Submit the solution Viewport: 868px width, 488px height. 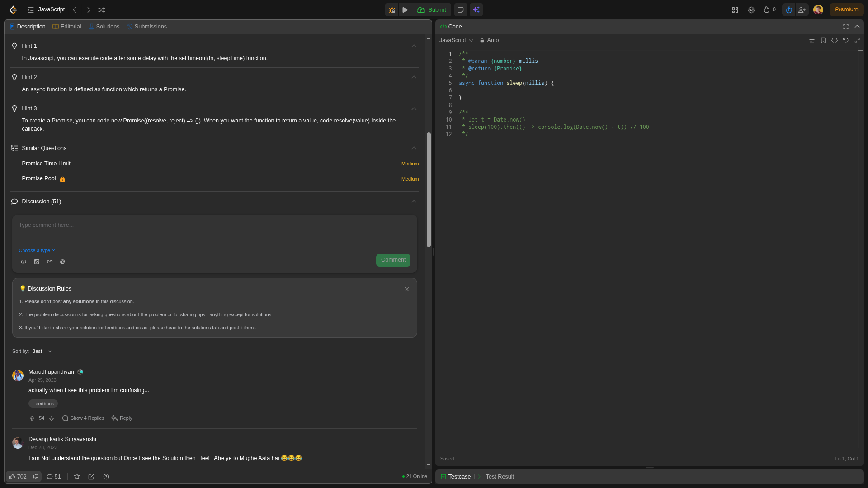click(432, 10)
